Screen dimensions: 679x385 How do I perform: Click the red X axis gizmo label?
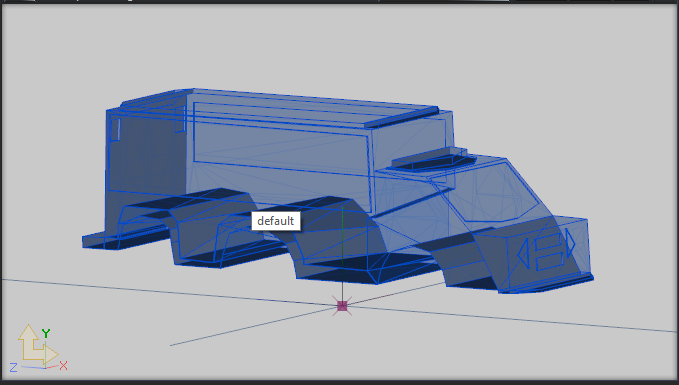[63, 366]
